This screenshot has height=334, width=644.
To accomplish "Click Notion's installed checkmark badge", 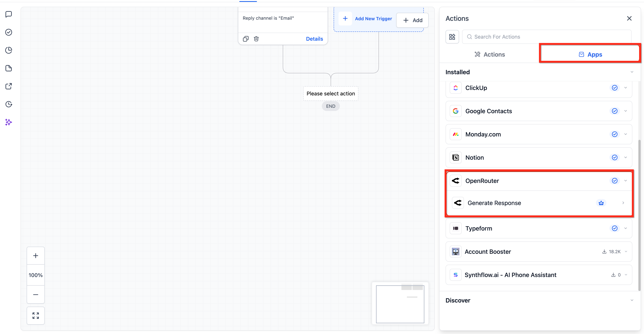I will click(615, 157).
